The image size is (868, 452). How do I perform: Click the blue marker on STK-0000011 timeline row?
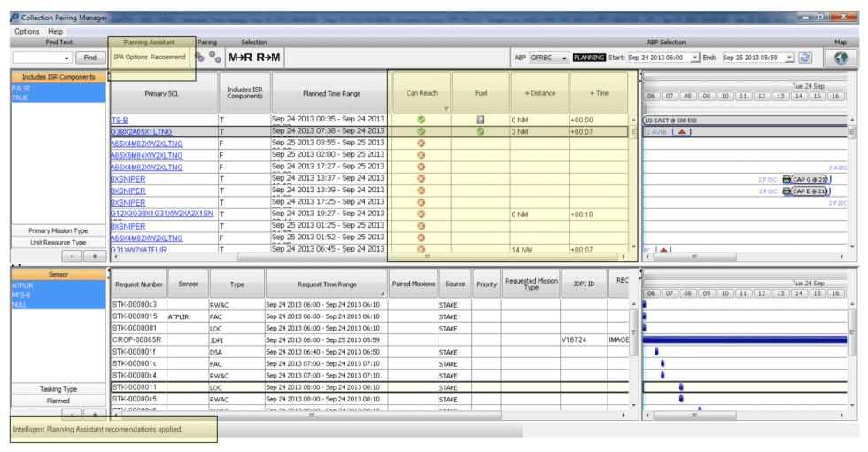681,386
